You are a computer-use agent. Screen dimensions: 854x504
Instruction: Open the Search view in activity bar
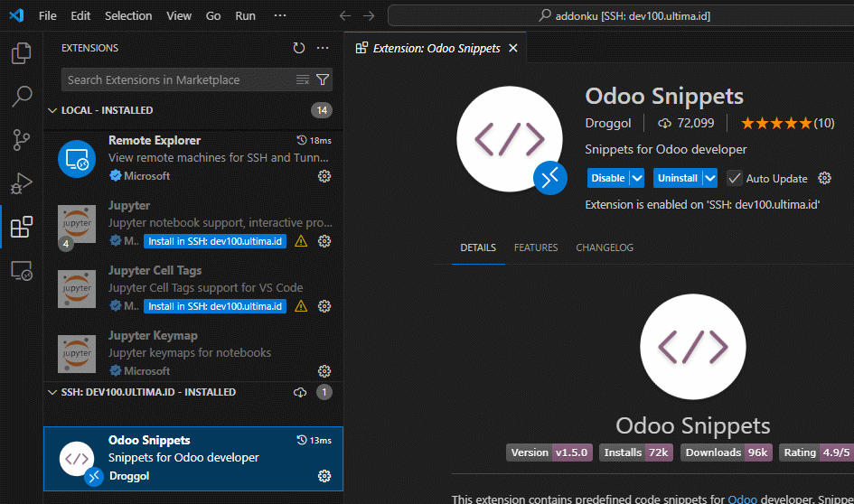(x=22, y=97)
